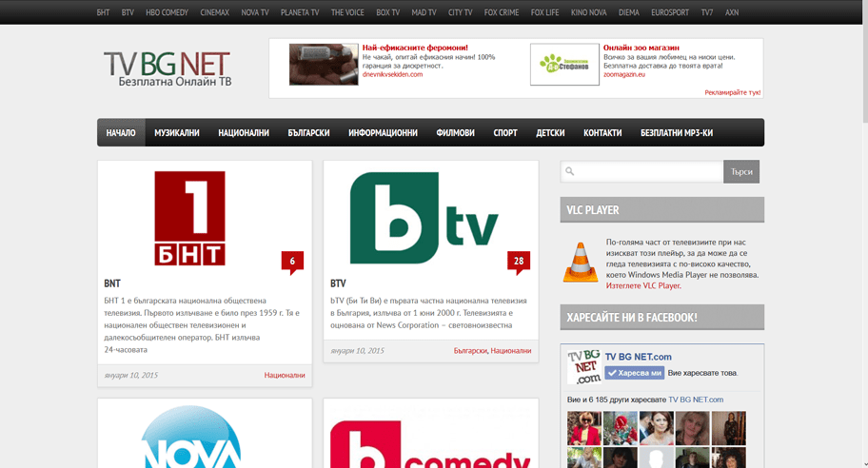Viewport: 868px width, 468px height.
Task: Click the second Facebook fan profile photo
Action: 620,428
